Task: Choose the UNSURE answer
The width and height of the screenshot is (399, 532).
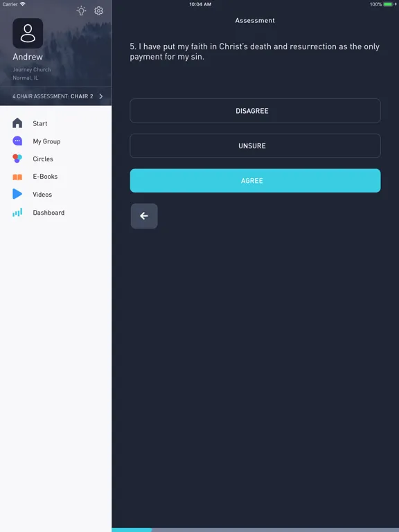Action: click(255, 145)
